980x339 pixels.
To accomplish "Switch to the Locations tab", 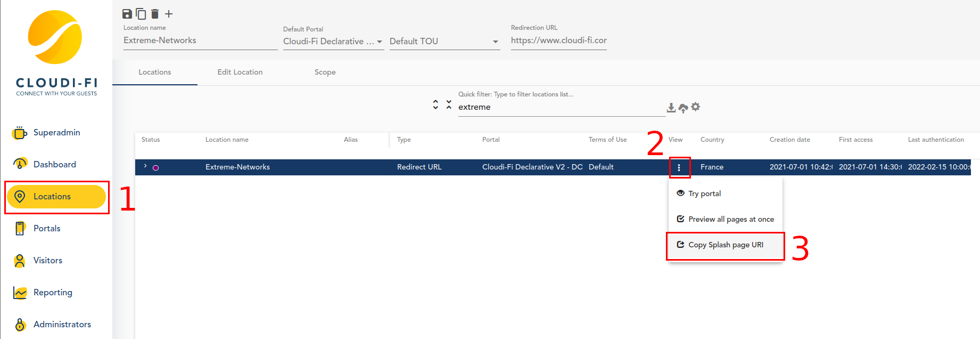I will 155,72.
